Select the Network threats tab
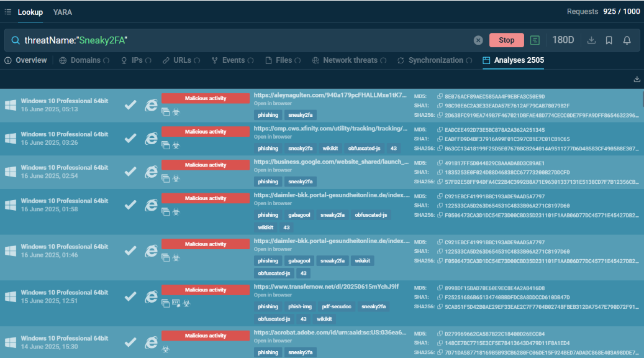This screenshot has height=358, width=644. coord(350,60)
